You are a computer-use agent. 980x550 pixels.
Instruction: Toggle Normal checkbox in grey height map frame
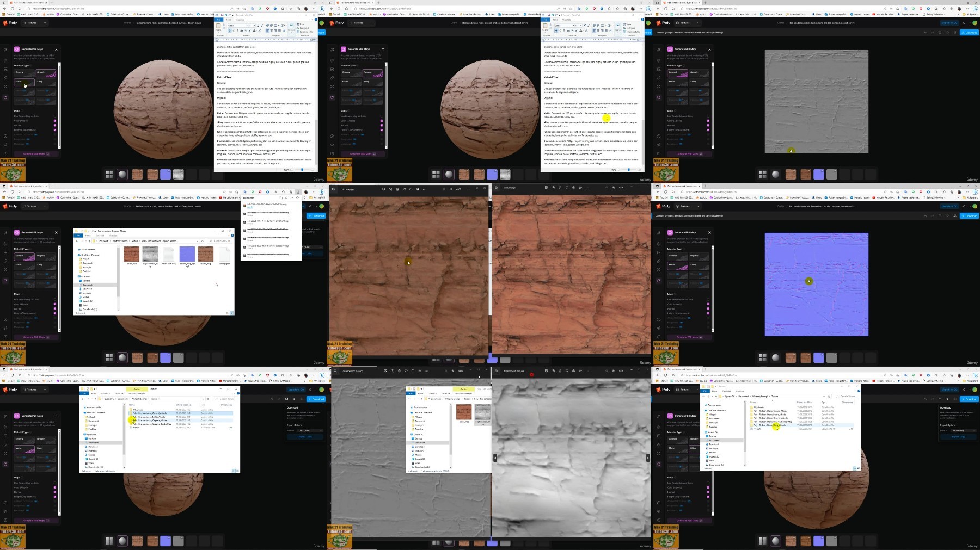click(x=708, y=125)
